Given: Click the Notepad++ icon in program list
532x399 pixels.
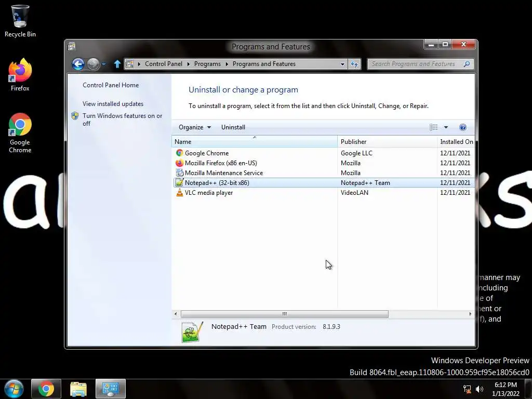Looking at the screenshot, I should click(x=179, y=182).
